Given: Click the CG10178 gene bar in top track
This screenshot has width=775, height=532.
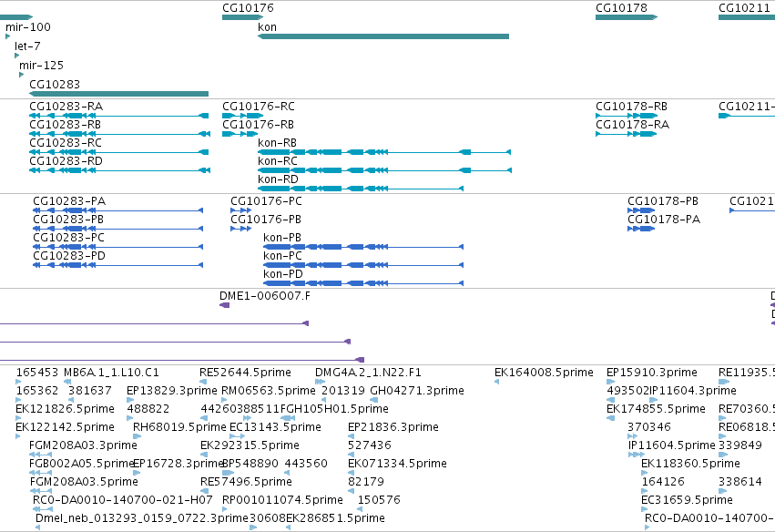Looking at the screenshot, I should point(627,17).
